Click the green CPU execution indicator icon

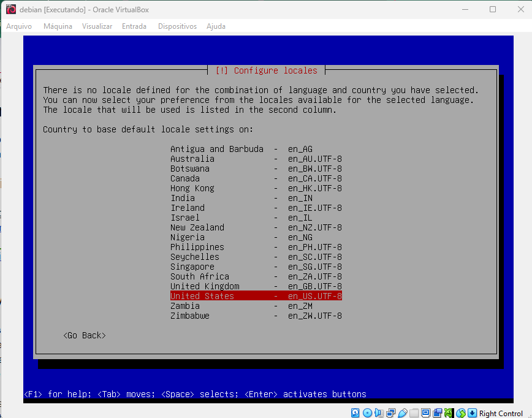(x=448, y=413)
